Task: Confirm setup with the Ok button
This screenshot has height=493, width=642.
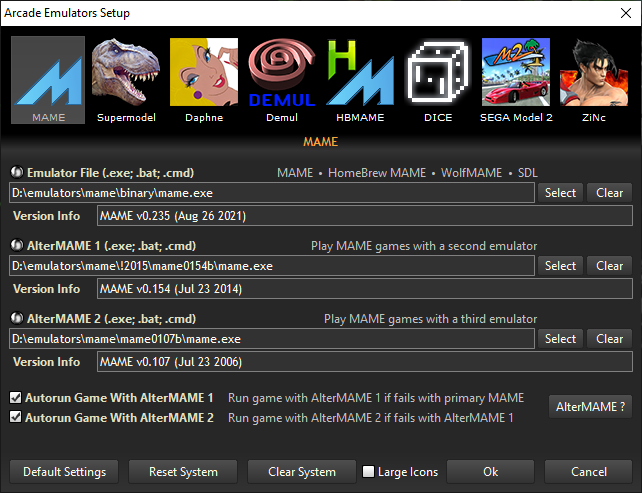Action: point(490,471)
